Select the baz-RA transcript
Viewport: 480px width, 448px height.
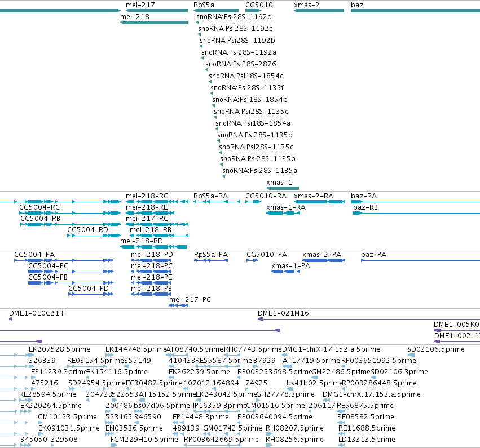(415, 202)
